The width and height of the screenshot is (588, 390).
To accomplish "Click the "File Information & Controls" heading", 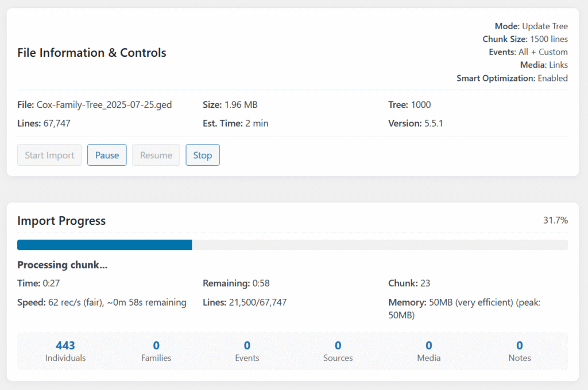I will 92,53.
